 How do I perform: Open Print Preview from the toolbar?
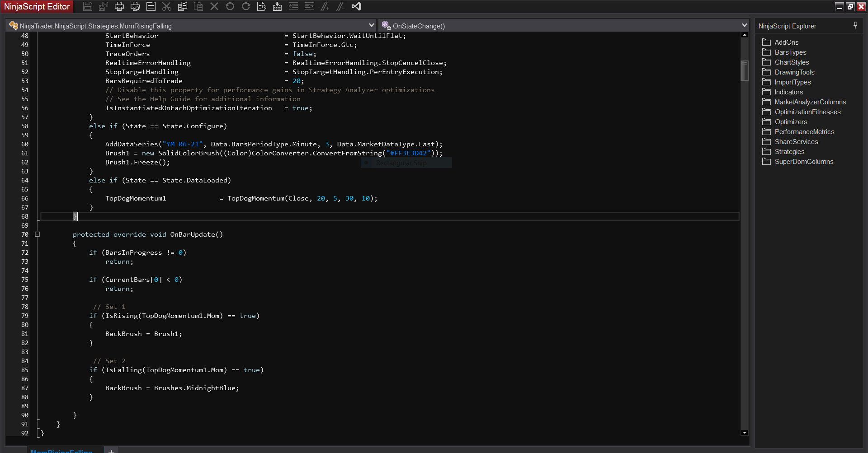click(x=135, y=6)
